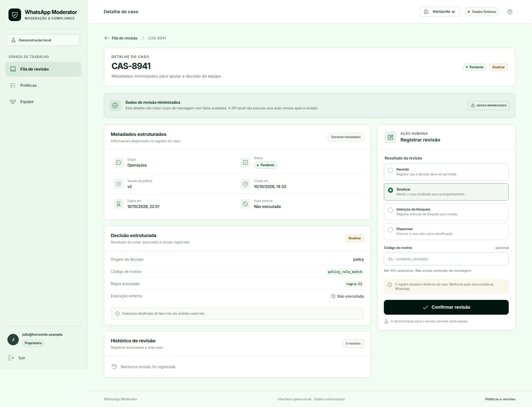Click the Status checkbox icon
Screen dimensions: 532x407
245,163
